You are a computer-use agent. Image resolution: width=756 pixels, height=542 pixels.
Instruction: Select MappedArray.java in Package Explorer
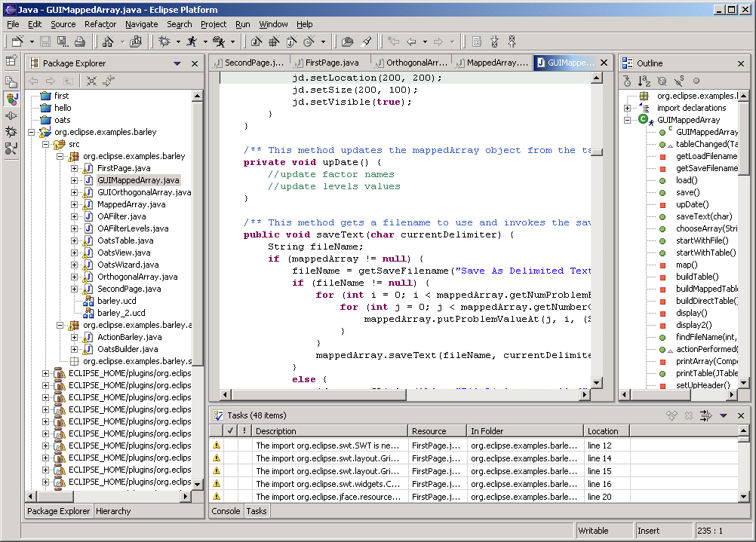pos(131,204)
